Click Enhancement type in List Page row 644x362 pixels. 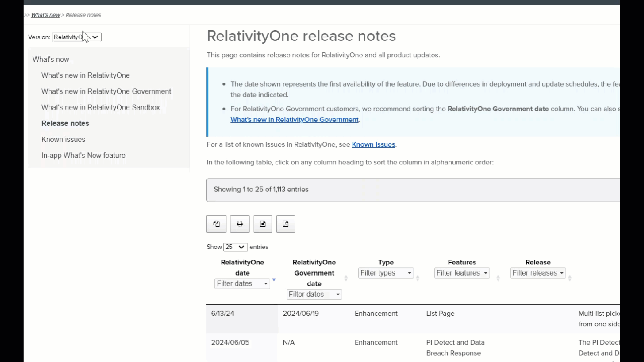coord(376,313)
